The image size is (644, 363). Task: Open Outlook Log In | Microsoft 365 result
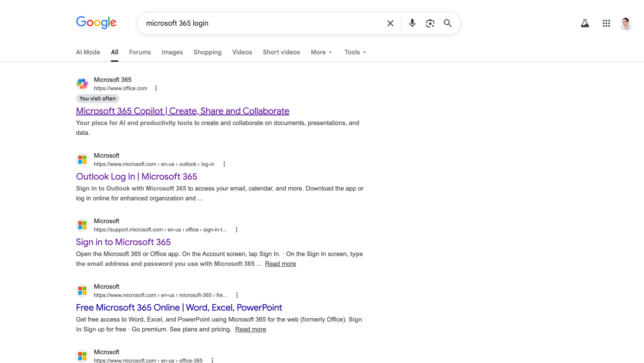click(136, 177)
